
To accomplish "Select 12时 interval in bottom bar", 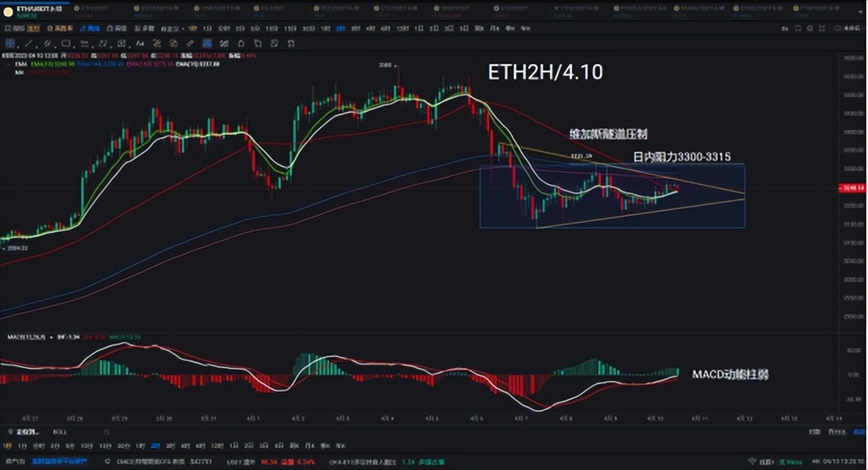I will tap(217, 446).
